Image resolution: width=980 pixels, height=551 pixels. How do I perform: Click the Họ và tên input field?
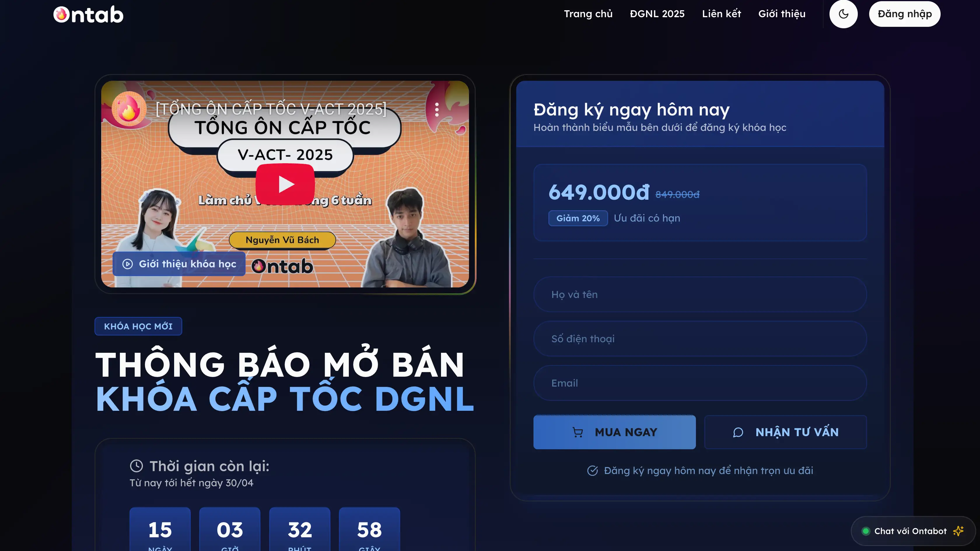tap(700, 294)
